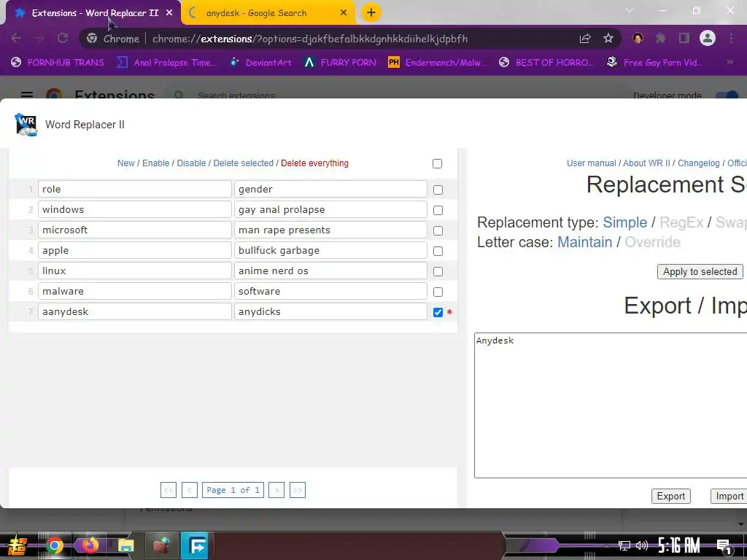Click the browser forward arrow
747x560 pixels.
tap(39, 39)
